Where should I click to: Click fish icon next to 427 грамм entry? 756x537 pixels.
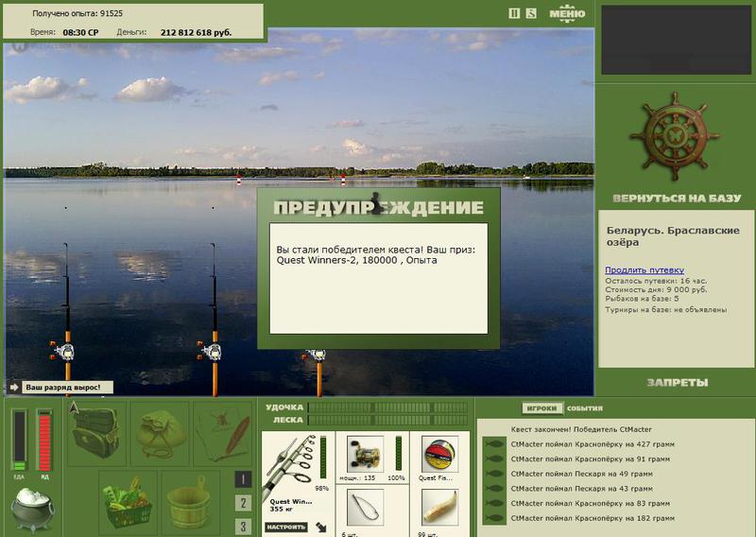pyautogui.click(x=493, y=444)
